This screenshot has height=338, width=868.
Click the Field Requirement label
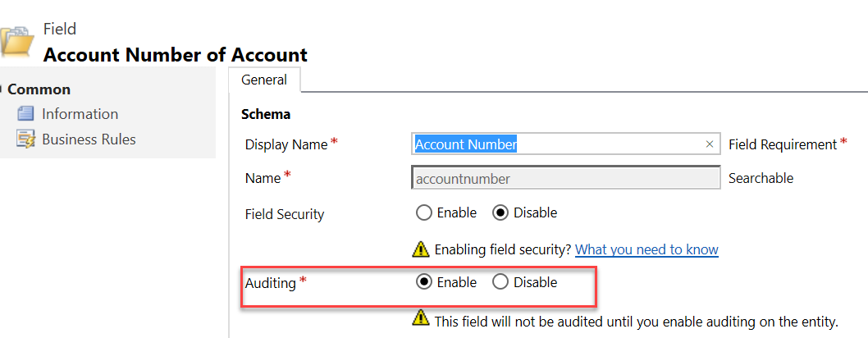point(782,144)
